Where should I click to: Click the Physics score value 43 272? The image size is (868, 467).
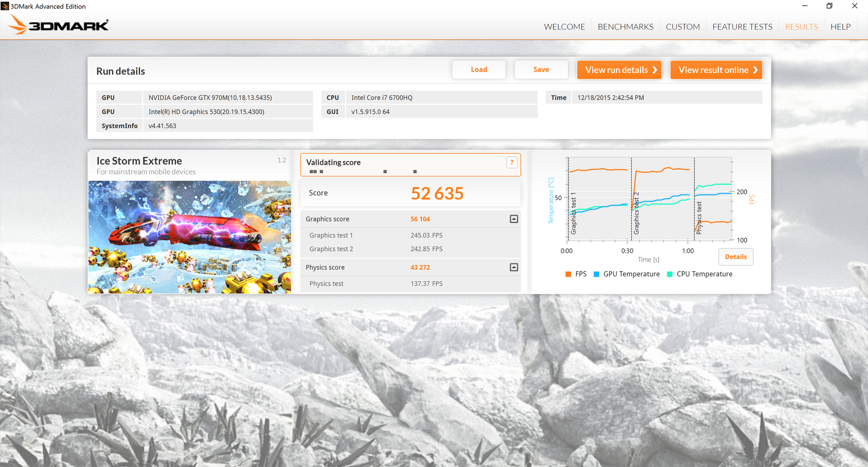(x=420, y=267)
